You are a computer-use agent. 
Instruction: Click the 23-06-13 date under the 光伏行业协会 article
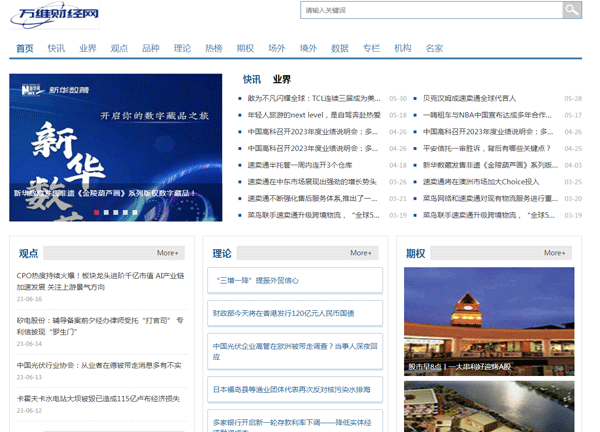click(29, 377)
